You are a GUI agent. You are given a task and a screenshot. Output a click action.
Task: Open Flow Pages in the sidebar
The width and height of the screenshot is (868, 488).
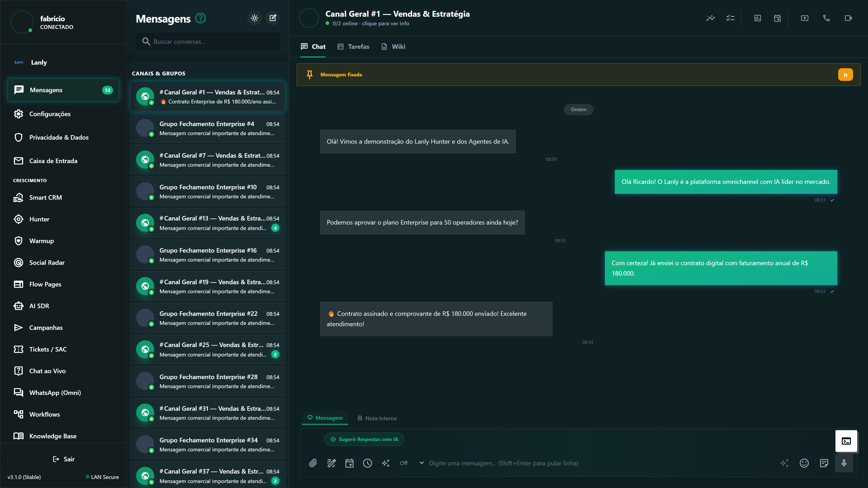coord(63,284)
